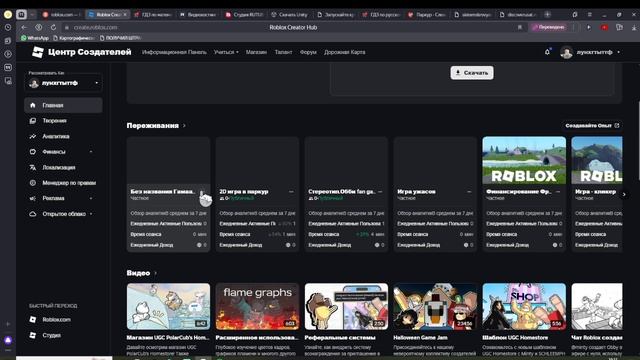Open Форум in top navigation
Image resolution: width=640 pixels, height=360 pixels.
tap(308, 52)
